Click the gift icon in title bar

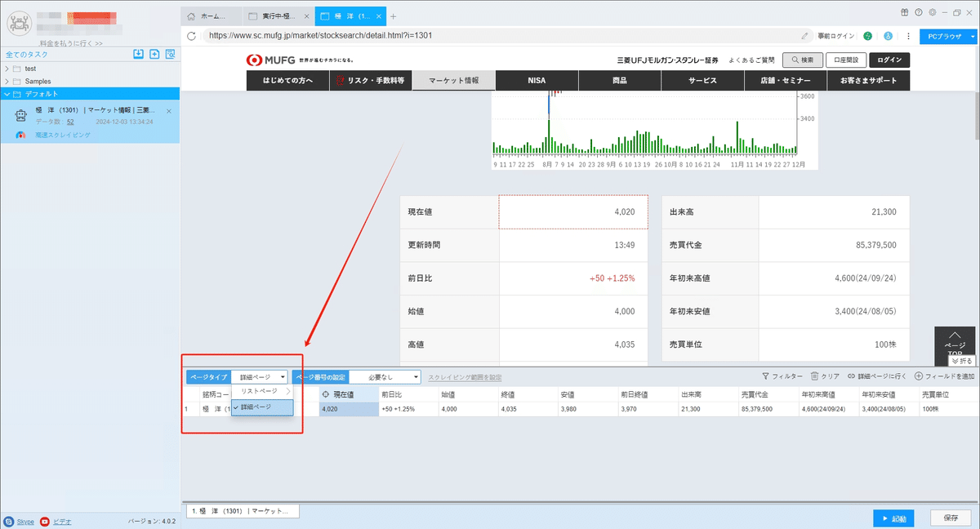coord(905,12)
